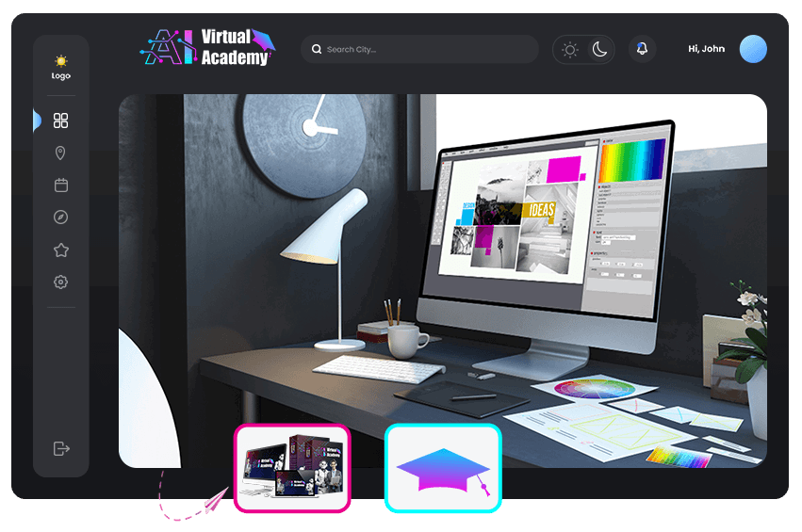The image size is (802, 532).
Task: Open the calendar from the sidebar
Action: [61, 185]
